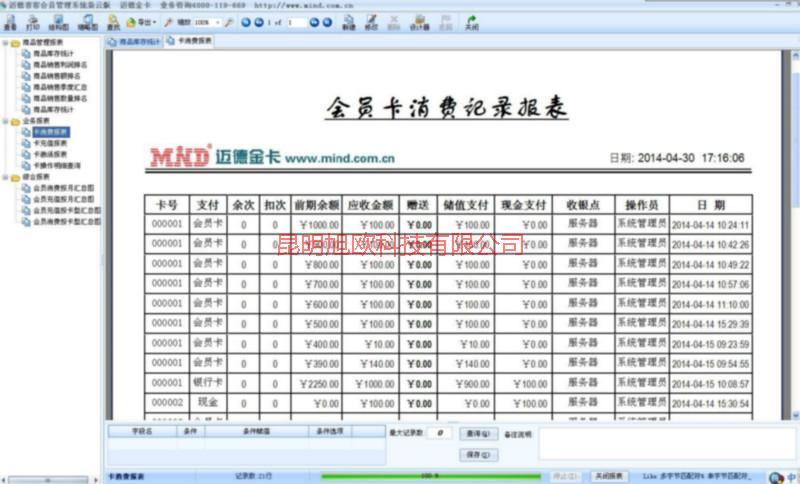Switch to the 卡消费报表 tab
800x484 pixels.
click(x=189, y=41)
